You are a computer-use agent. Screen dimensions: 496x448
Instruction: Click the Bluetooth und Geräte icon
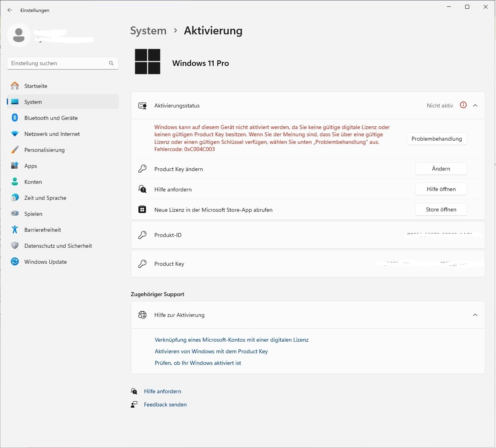click(x=15, y=118)
